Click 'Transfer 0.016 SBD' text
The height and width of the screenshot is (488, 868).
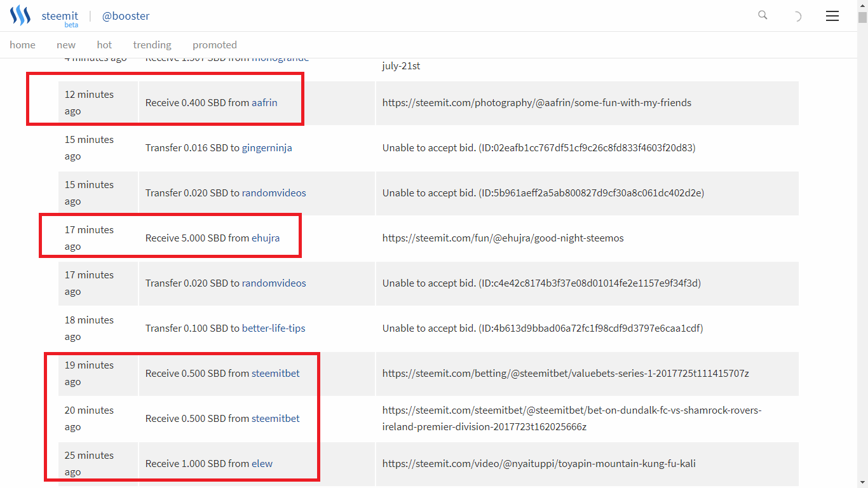[187, 147]
